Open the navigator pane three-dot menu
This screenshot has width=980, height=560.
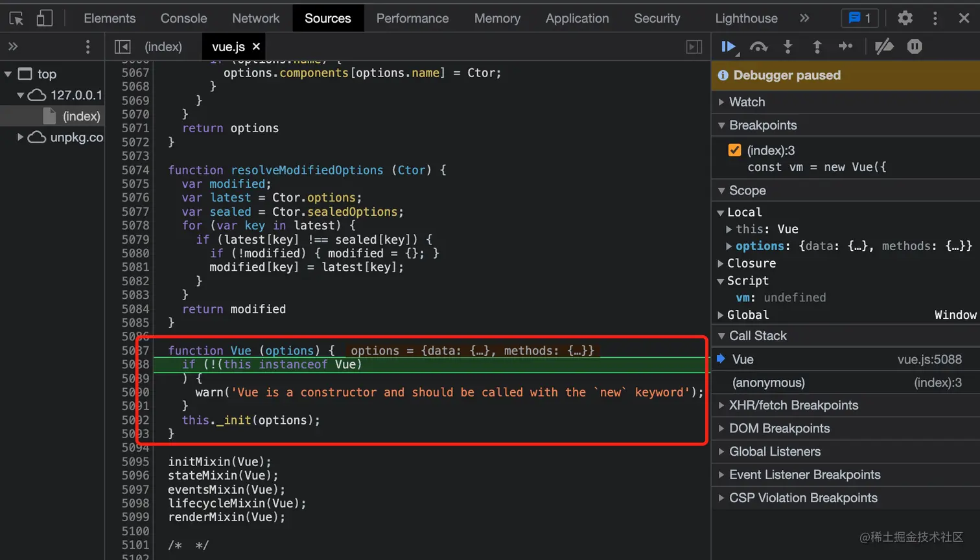coord(87,47)
